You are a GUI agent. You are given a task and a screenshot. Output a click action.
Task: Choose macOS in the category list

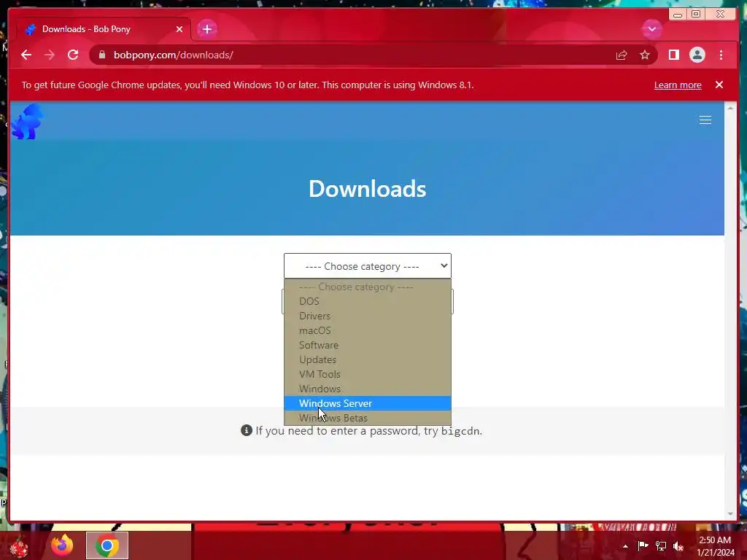pyautogui.click(x=368, y=330)
